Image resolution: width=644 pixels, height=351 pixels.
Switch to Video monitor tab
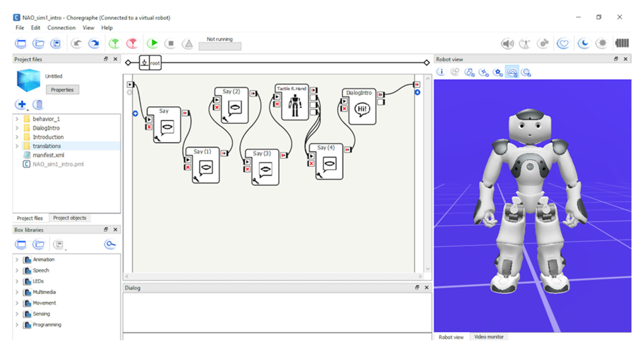(x=489, y=337)
